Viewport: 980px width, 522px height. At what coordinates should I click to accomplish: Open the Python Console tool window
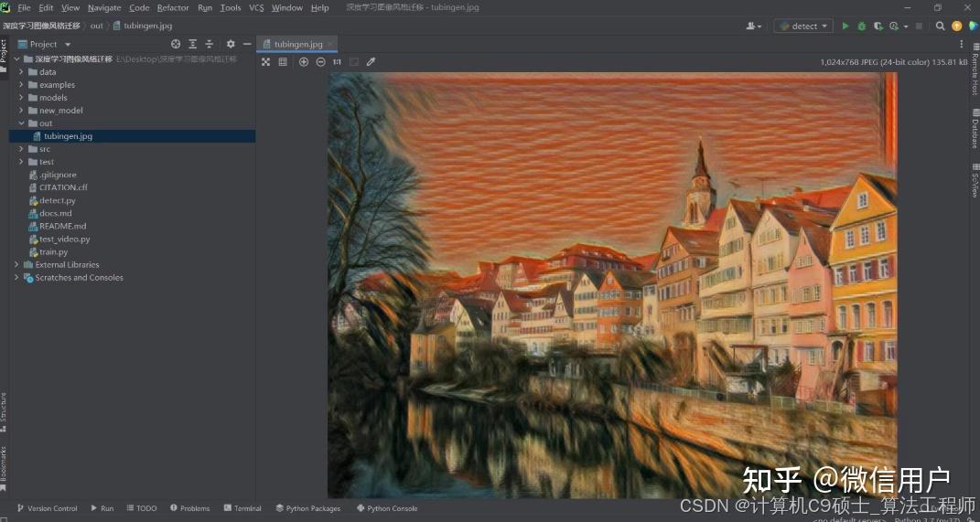point(387,508)
